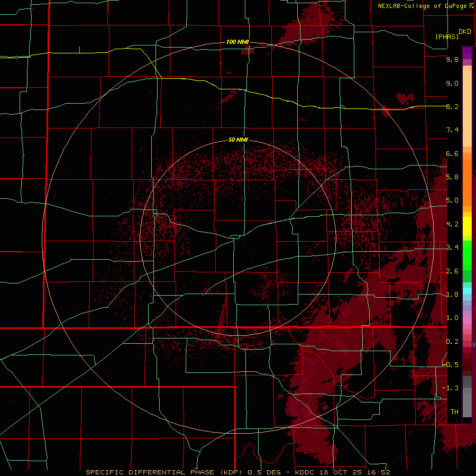Viewport: 476px width, 476px height.
Task: Click the 2.6 scale value
Action: pyautogui.click(x=452, y=271)
